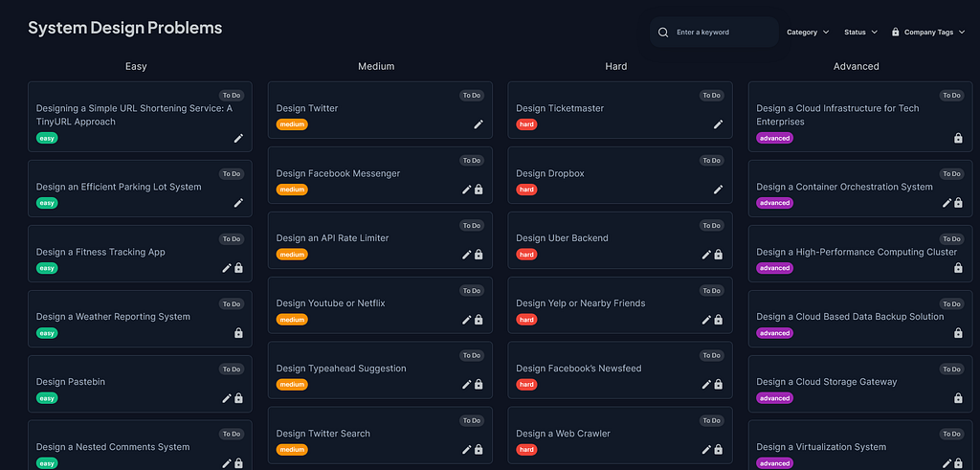Select the Design a Web Crawler card
Viewport: 980px width, 470px height.
(x=620, y=435)
